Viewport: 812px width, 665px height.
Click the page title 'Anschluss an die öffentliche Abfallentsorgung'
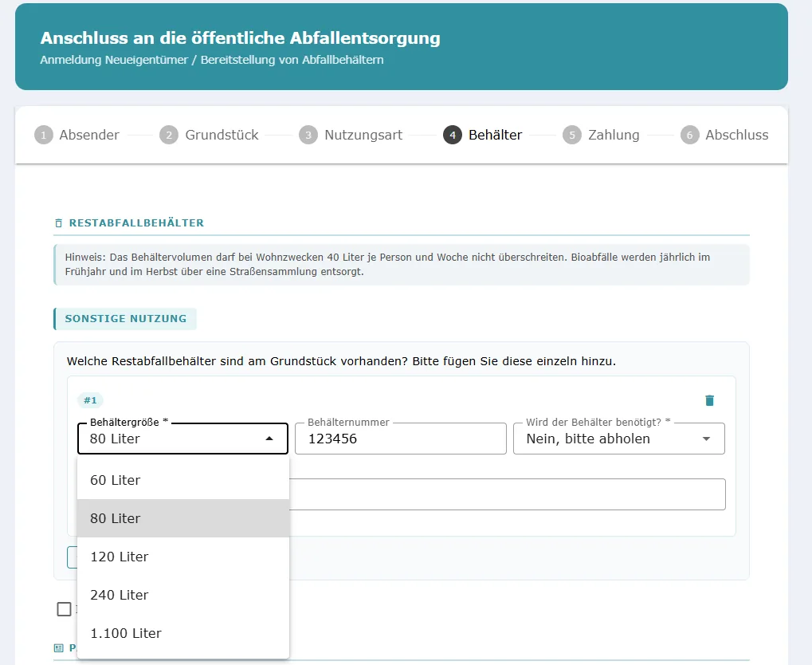241,37
